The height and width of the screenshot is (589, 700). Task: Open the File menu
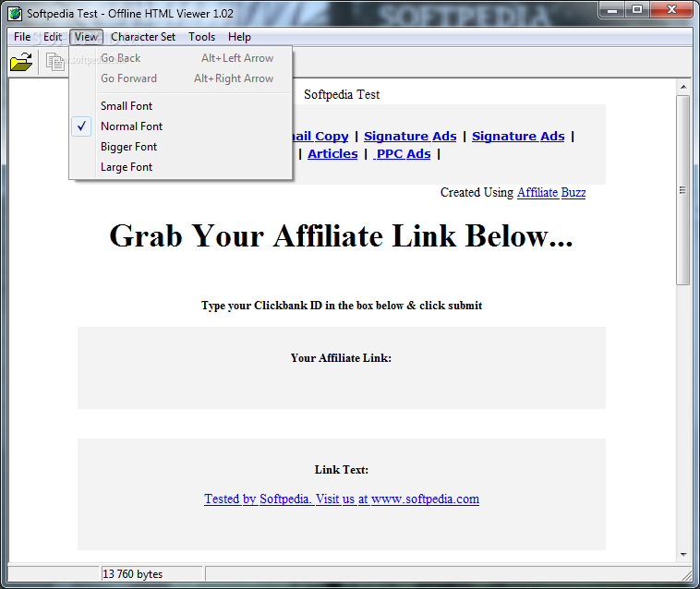22,37
